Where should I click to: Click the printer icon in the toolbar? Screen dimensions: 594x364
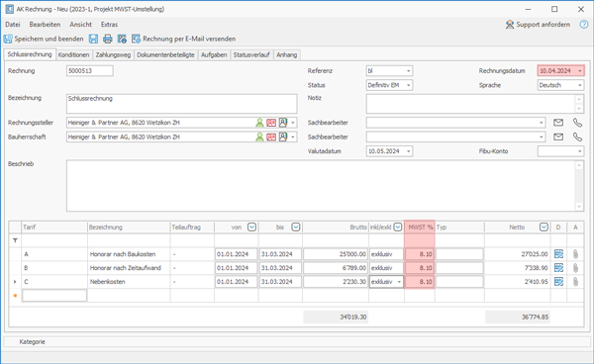(x=108, y=39)
